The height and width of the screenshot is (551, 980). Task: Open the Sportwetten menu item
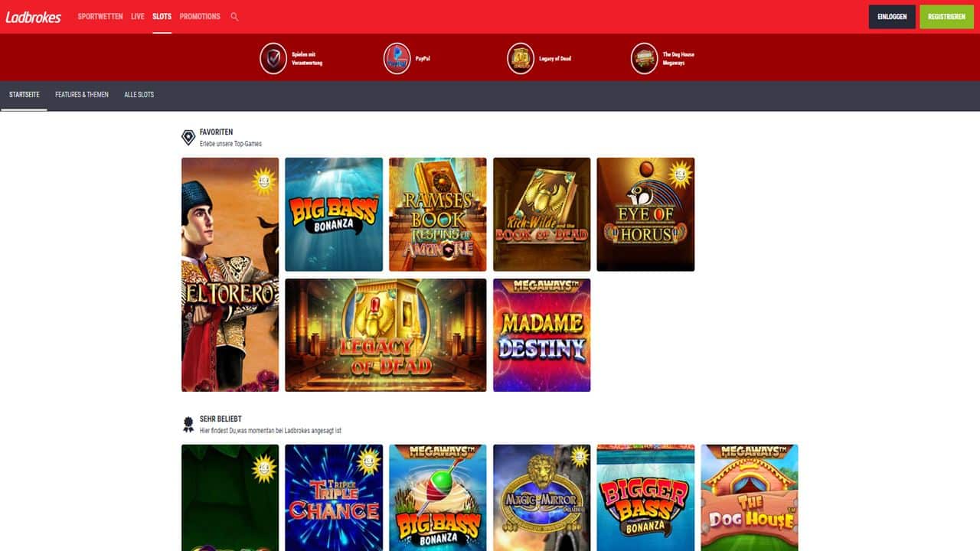pyautogui.click(x=100, y=17)
